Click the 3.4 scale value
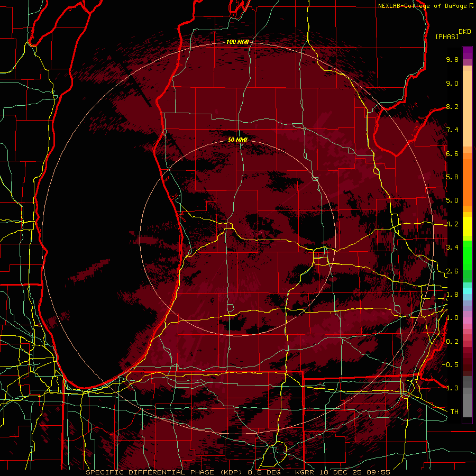The height and width of the screenshot is (476, 476). click(452, 248)
